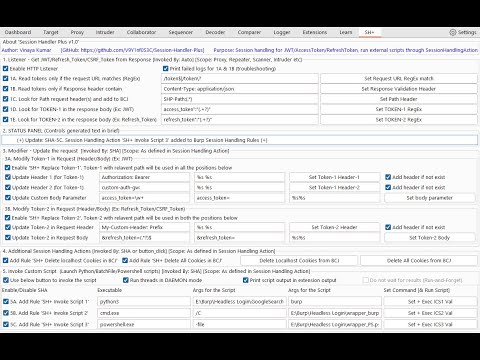Click Delete Localhost Cookies from BCJ button
Viewport: 480px width, 360px height.
click(x=299, y=261)
